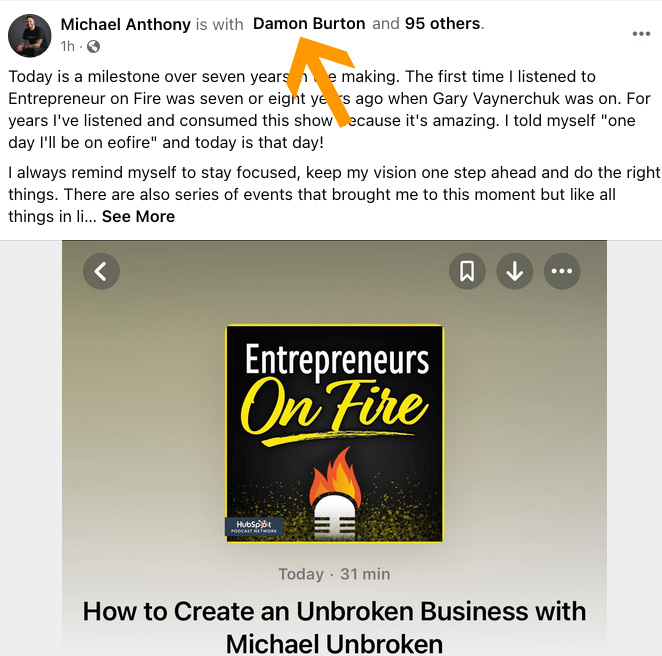
Task: Bookmark the podcast episode
Action: point(467,271)
